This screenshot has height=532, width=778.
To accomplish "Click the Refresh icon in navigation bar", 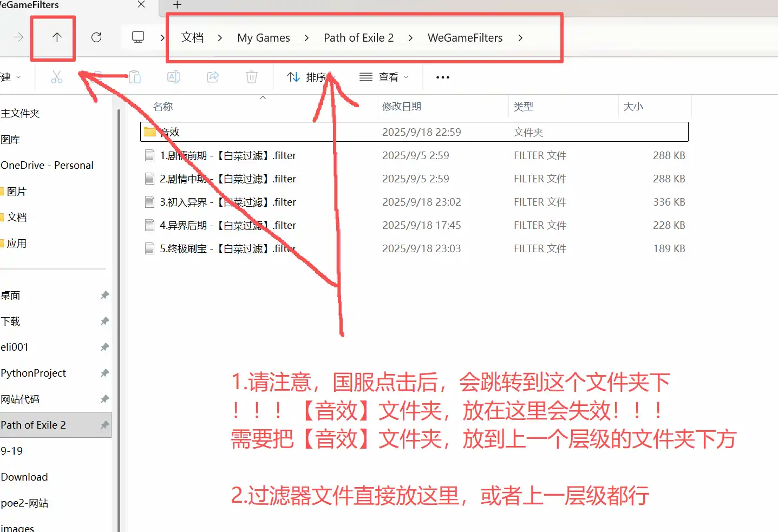I will (96, 37).
